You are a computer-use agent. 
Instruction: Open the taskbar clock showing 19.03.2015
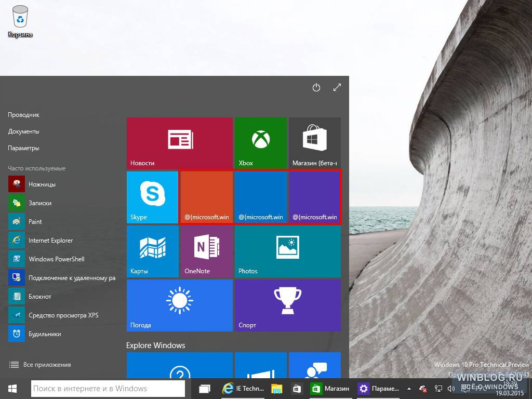point(510,389)
